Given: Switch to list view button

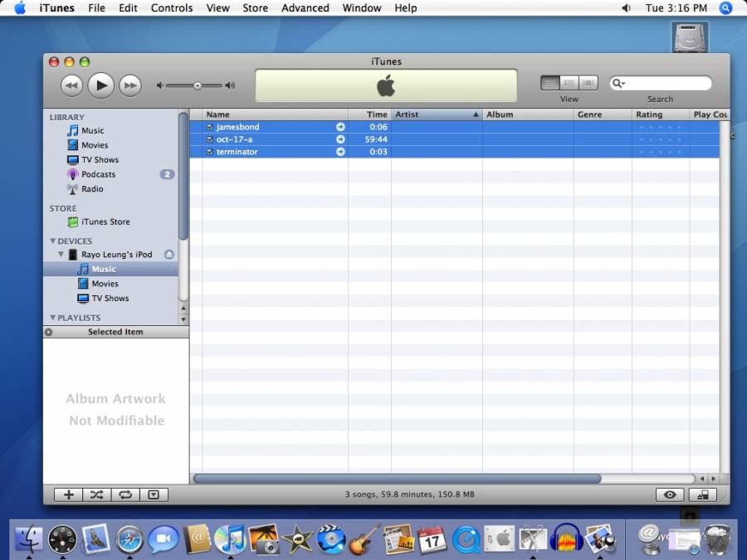Looking at the screenshot, I should [x=550, y=83].
